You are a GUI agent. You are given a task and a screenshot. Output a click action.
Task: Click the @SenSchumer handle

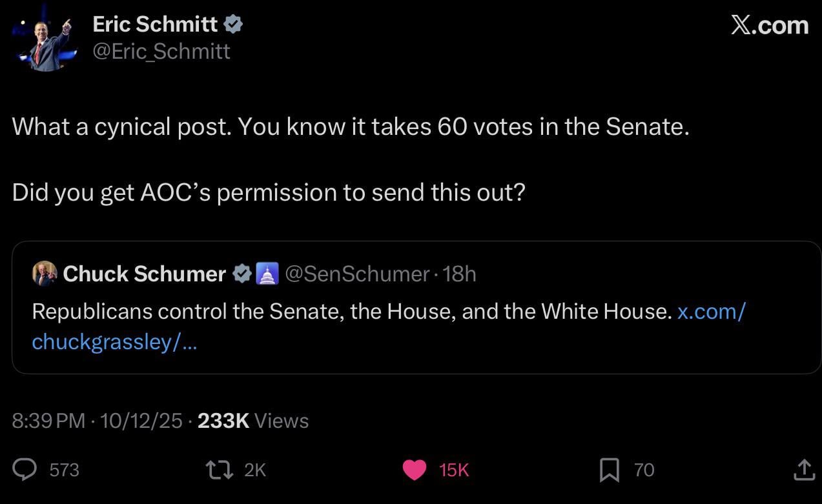pos(356,274)
